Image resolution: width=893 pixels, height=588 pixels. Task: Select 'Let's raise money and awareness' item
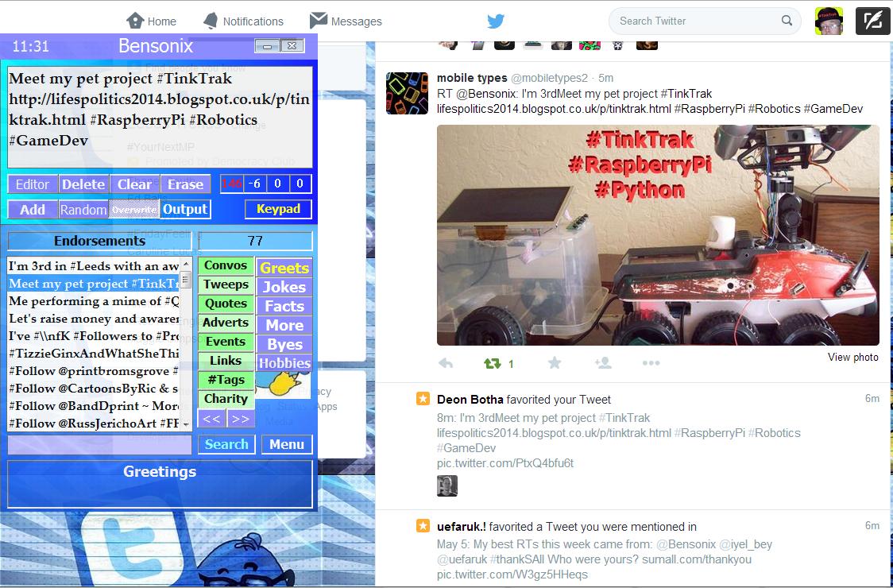94,319
